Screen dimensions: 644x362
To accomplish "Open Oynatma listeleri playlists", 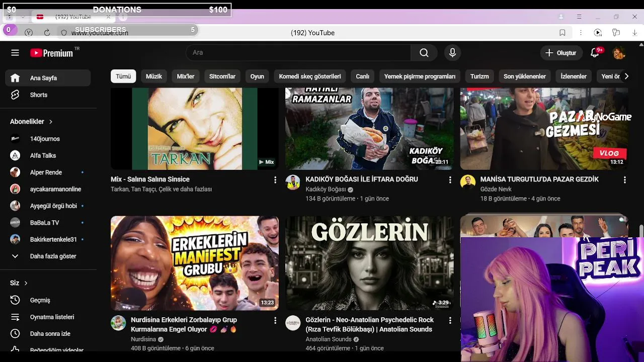I will (x=48, y=317).
